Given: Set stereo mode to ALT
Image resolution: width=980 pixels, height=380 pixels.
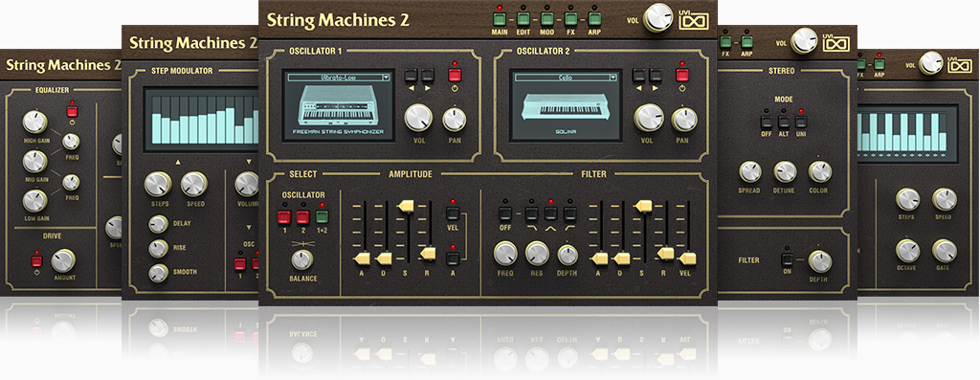Looking at the screenshot, I should point(784,122).
